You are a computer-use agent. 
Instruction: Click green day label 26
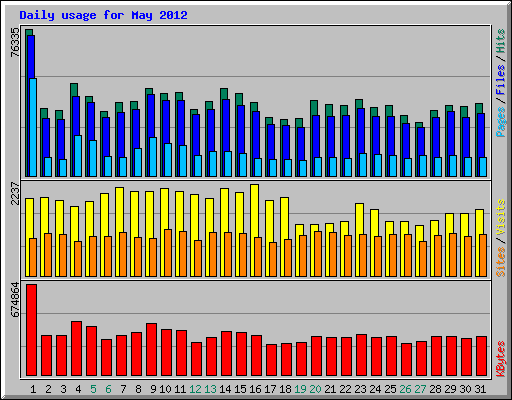click(405, 389)
